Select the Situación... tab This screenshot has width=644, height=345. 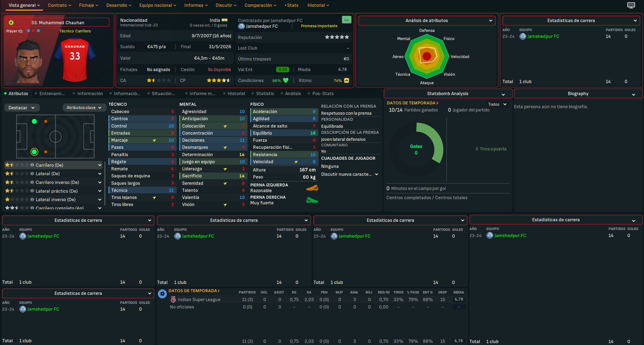(161, 93)
